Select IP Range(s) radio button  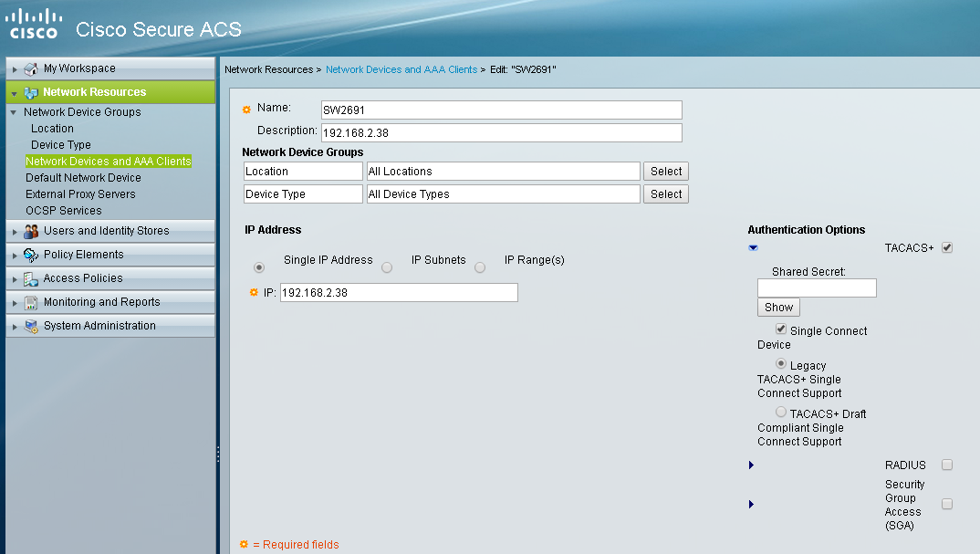480,267
